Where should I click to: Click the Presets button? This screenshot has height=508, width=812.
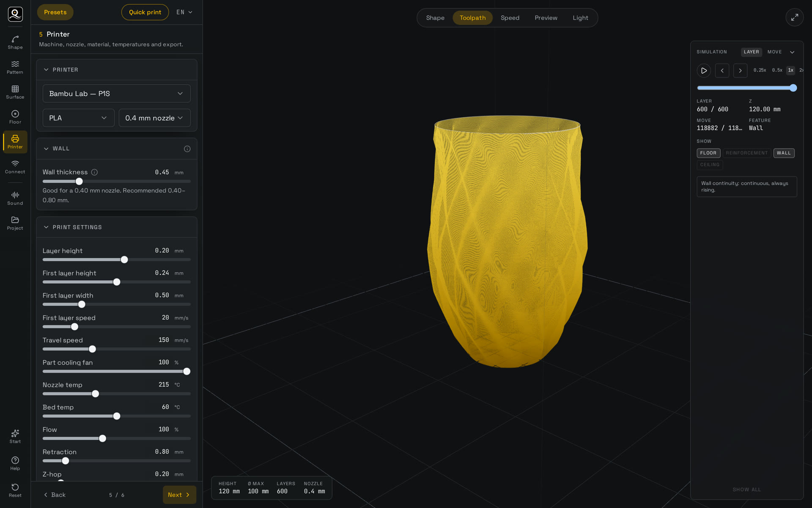coord(55,12)
